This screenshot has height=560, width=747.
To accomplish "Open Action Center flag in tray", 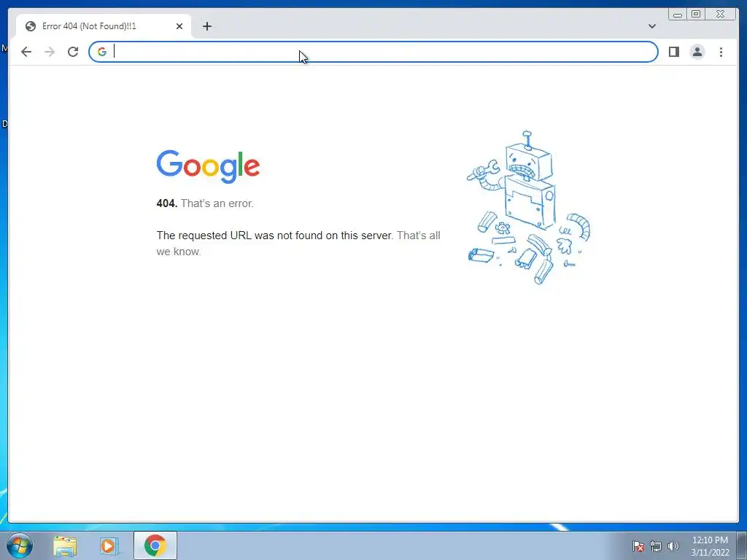I will click(638, 546).
